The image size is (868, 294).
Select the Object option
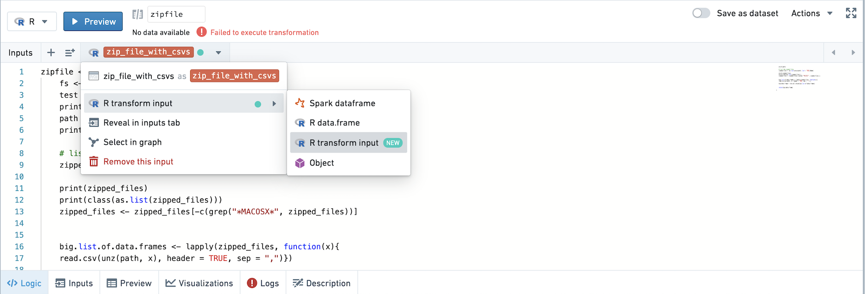coord(349,163)
